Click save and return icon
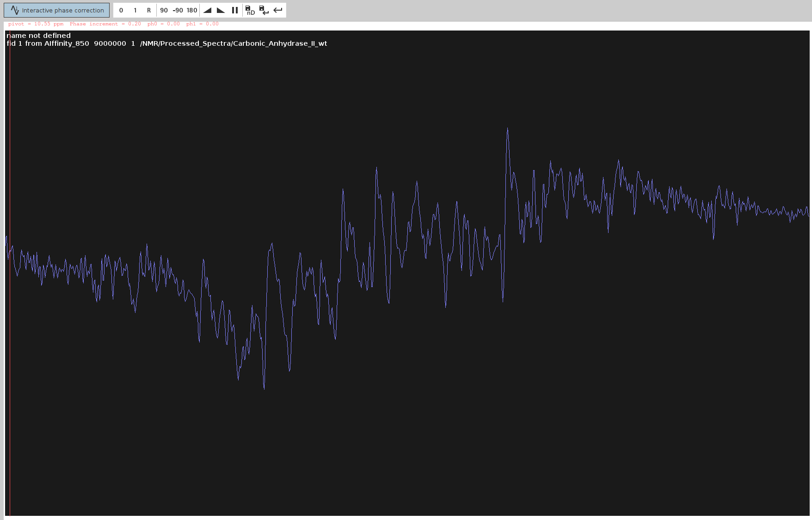812x520 pixels. [264, 10]
